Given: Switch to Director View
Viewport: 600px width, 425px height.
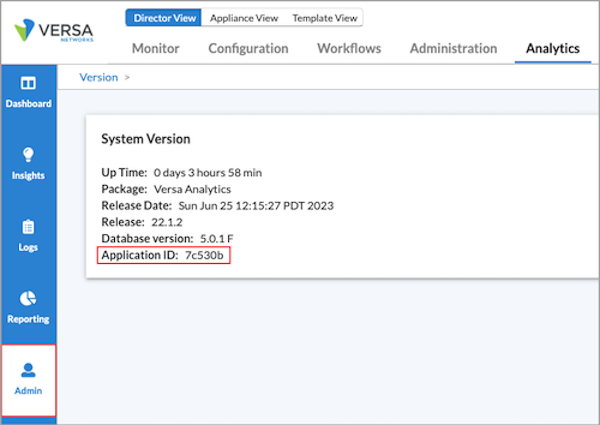Looking at the screenshot, I should pos(164,18).
